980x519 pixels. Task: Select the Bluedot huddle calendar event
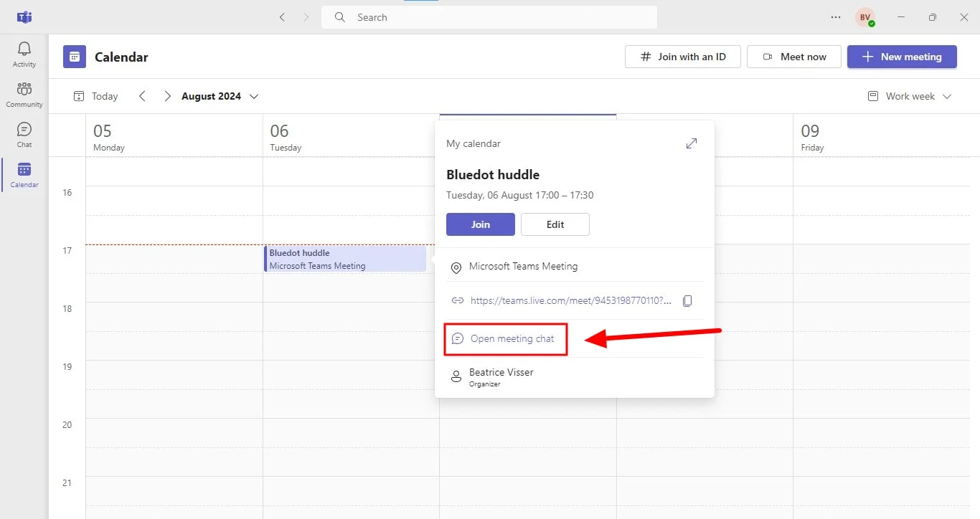click(345, 259)
